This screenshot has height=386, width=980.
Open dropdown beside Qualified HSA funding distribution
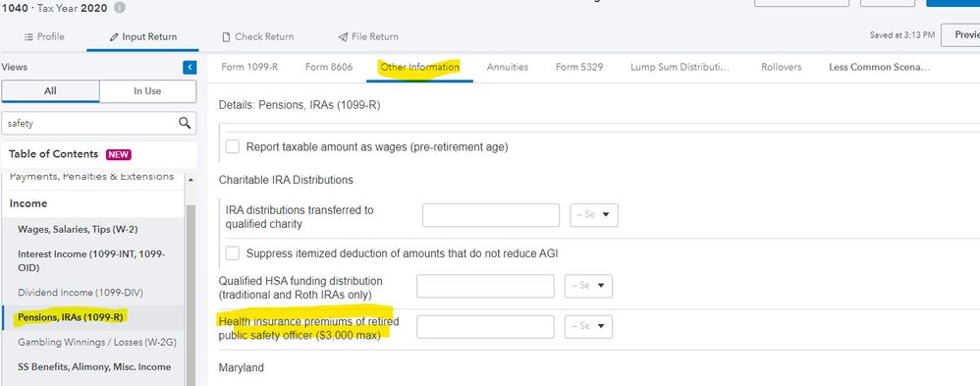tap(588, 286)
